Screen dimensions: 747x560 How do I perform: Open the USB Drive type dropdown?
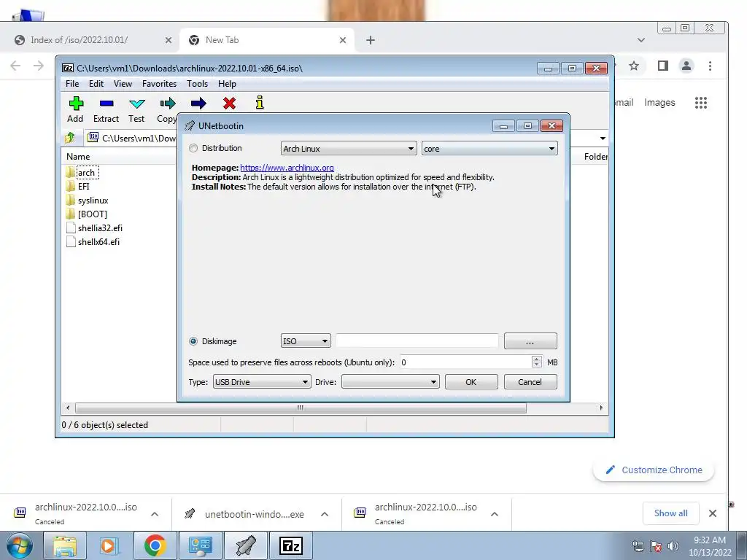[x=262, y=382]
